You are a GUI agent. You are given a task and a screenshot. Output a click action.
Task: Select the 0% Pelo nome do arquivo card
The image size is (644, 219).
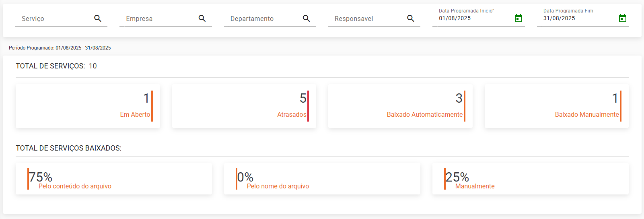(322, 179)
